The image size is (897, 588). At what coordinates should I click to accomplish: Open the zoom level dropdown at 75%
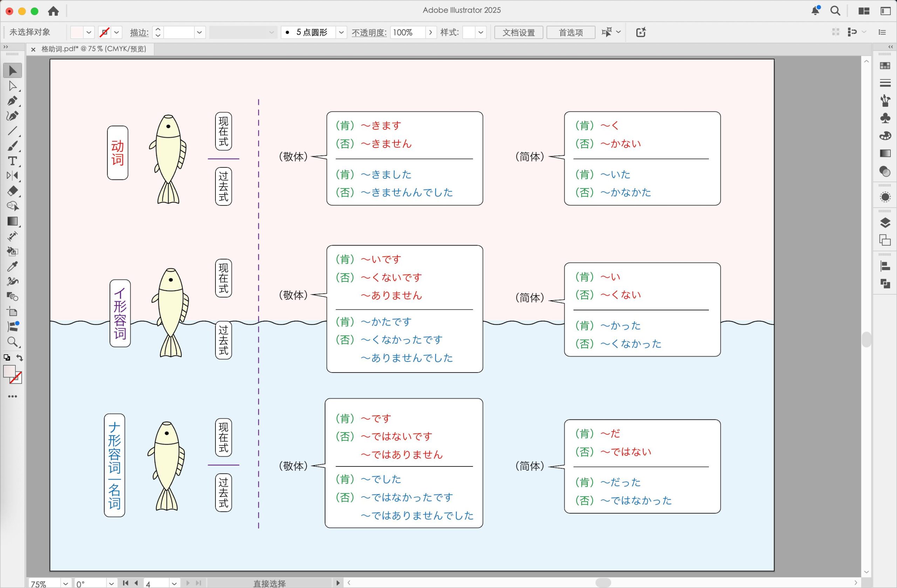point(66,583)
